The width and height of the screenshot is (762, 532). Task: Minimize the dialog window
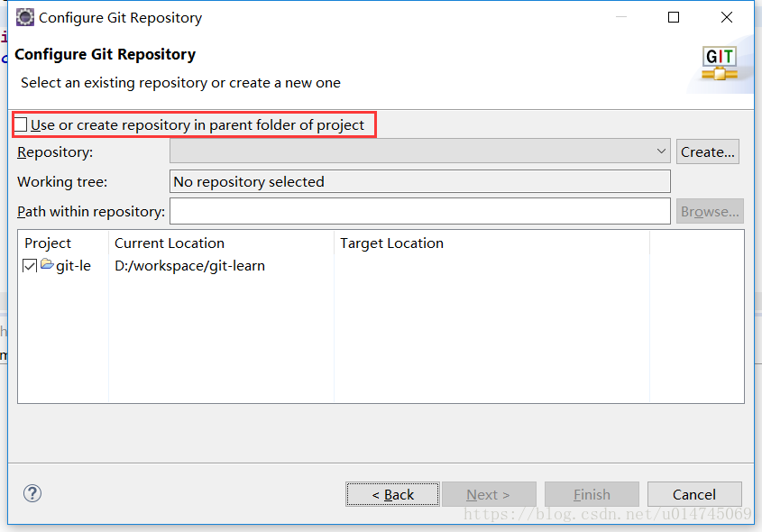click(621, 17)
